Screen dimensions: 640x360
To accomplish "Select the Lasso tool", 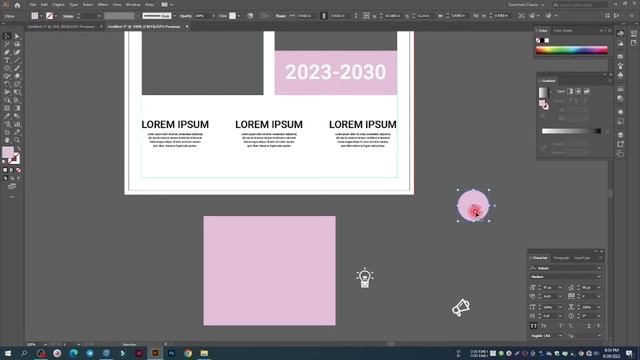I will pos(17,44).
